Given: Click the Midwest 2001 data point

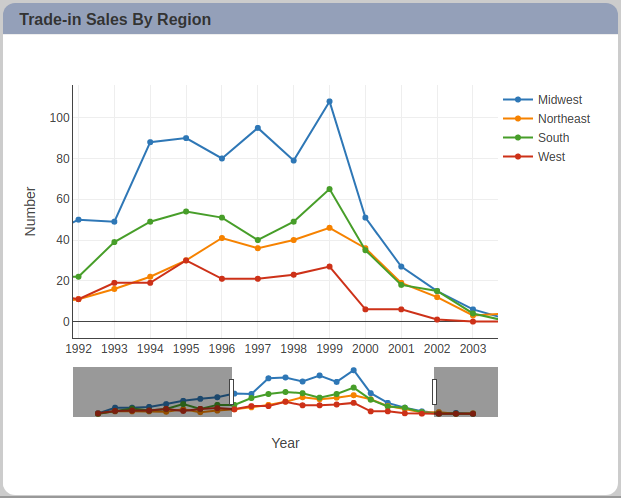Looking at the screenshot, I should (401, 267).
